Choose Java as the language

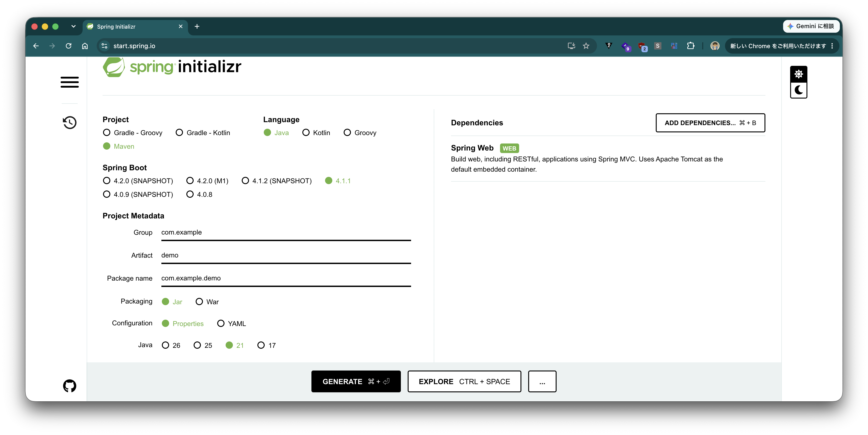tap(276, 133)
